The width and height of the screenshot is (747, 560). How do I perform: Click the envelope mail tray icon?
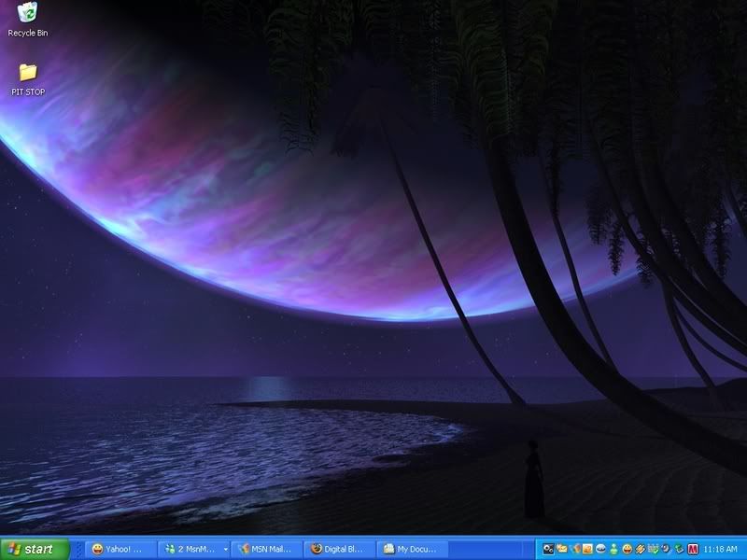pyautogui.click(x=562, y=549)
